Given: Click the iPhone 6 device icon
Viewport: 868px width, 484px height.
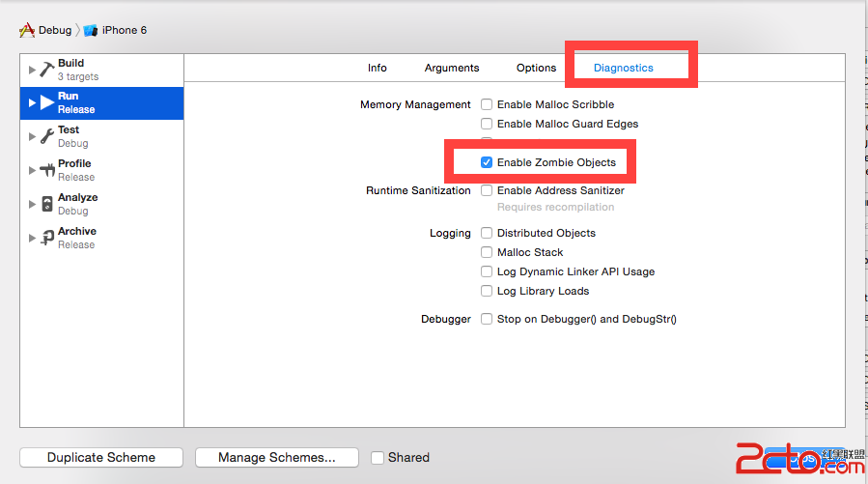Looking at the screenshot, I should point(91,30).
